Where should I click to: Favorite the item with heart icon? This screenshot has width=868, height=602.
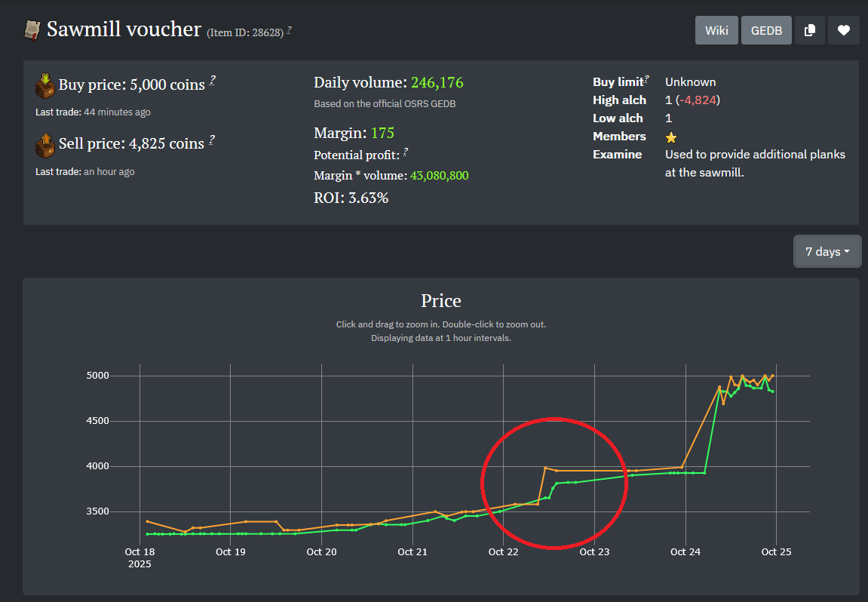[x=844, y=30]
